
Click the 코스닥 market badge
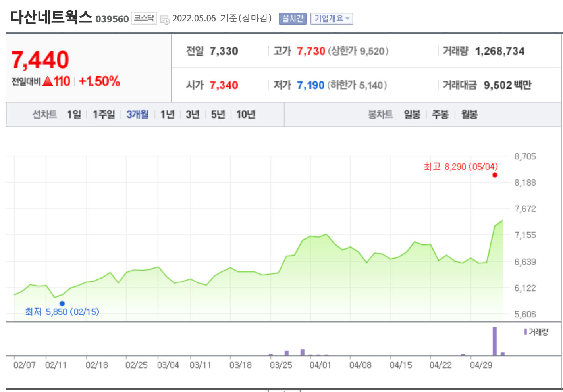tap(144, 18)
